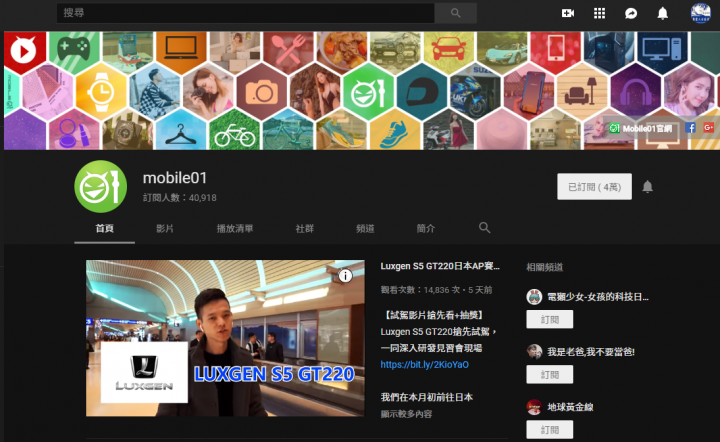Open 我是老爸,我不要當爸! channel name
Viewport: 720px width, 442px height.
click(591, 352)
